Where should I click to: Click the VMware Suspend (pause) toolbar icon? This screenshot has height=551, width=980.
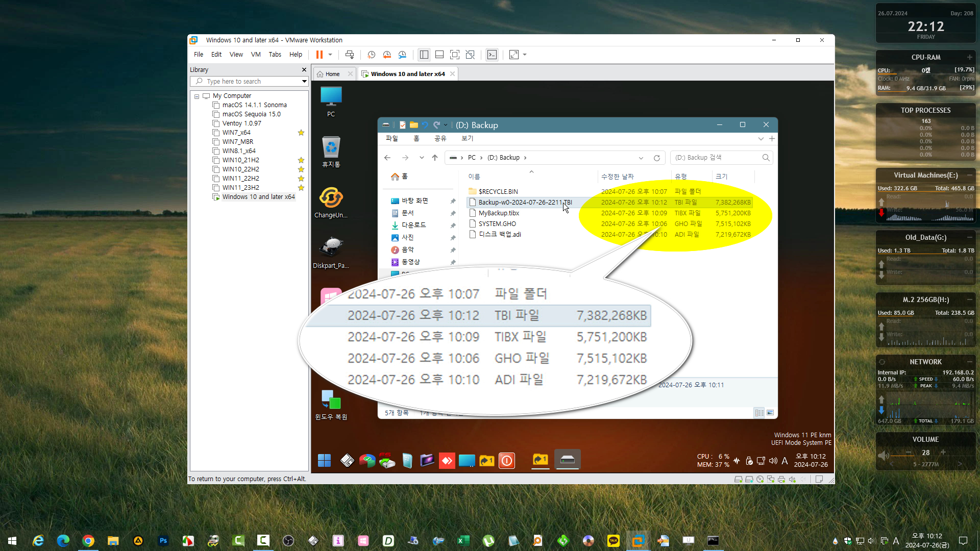(320, 55)
